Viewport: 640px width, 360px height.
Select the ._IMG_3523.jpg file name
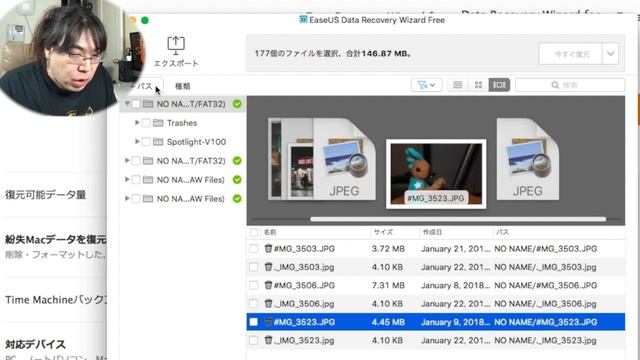[304, 340]
